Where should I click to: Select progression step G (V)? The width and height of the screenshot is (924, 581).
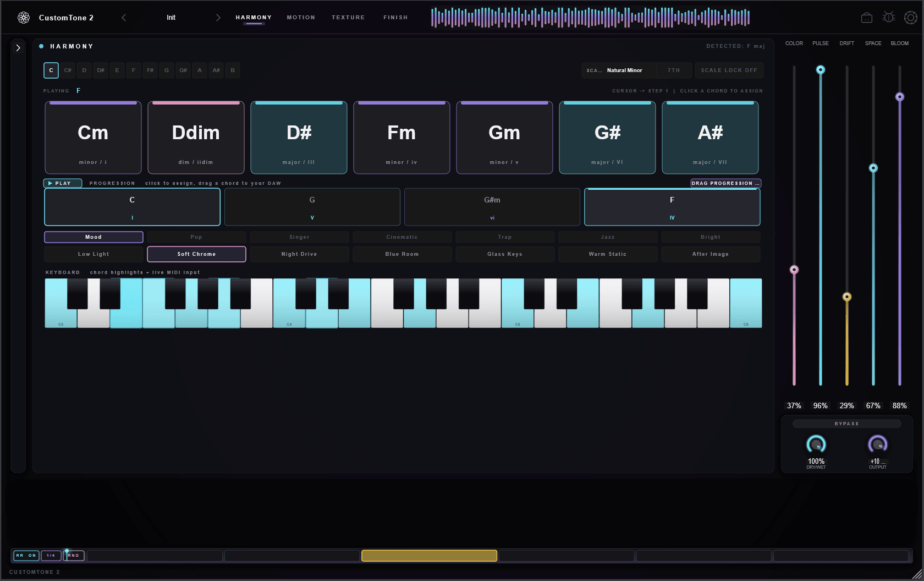click(x=312, y=207)
